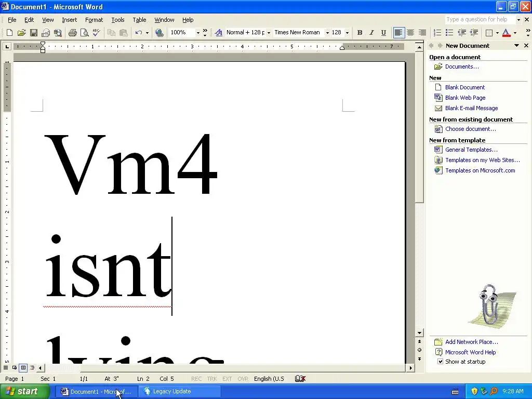Open Print Preview from toolbar
532x399 pixels.
(x=84, y=33)
